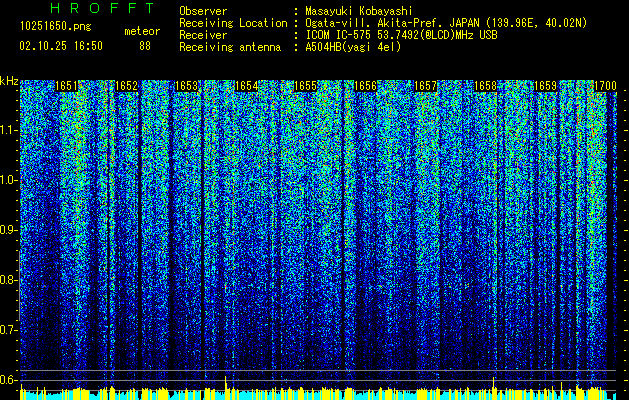Image resolution: width=629 pixels, height=400 pixels.
Task: Click the 1654 time marker
Action: (x=246, y=86)
